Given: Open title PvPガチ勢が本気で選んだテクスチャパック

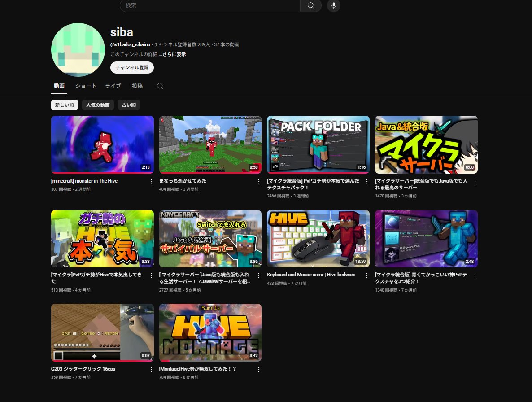Looking at the screenshot, I should (x=313, y=184).
